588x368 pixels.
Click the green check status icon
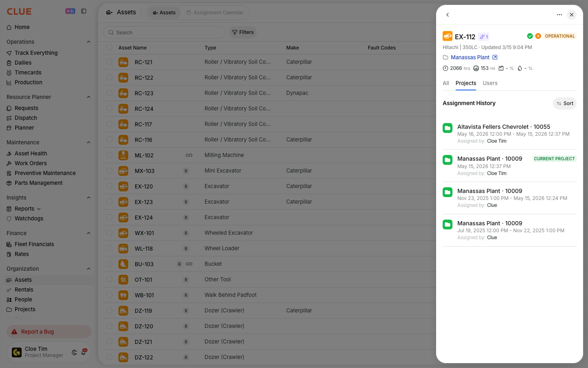530,36
